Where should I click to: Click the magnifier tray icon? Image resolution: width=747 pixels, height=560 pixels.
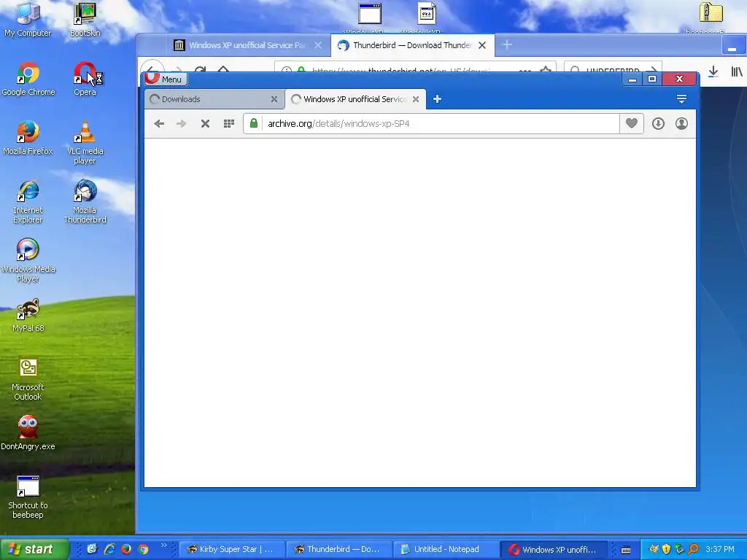(693, 549)
